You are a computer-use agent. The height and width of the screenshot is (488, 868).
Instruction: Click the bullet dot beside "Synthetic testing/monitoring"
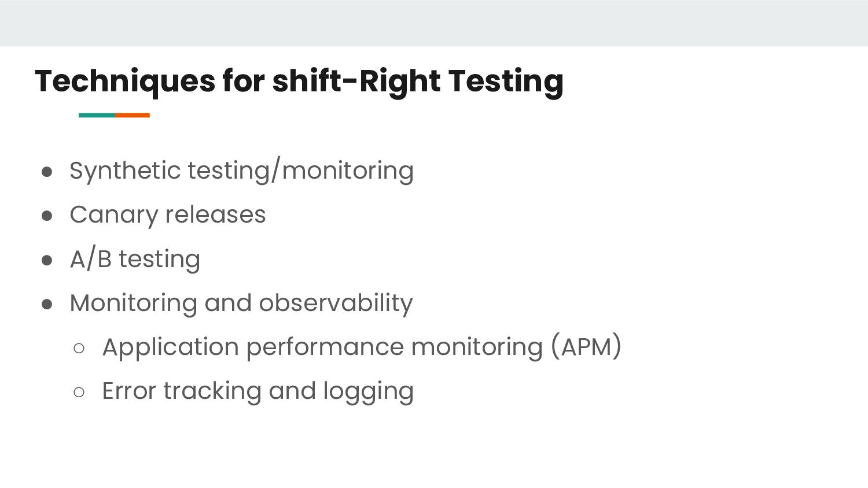click(x=47, y=172)
